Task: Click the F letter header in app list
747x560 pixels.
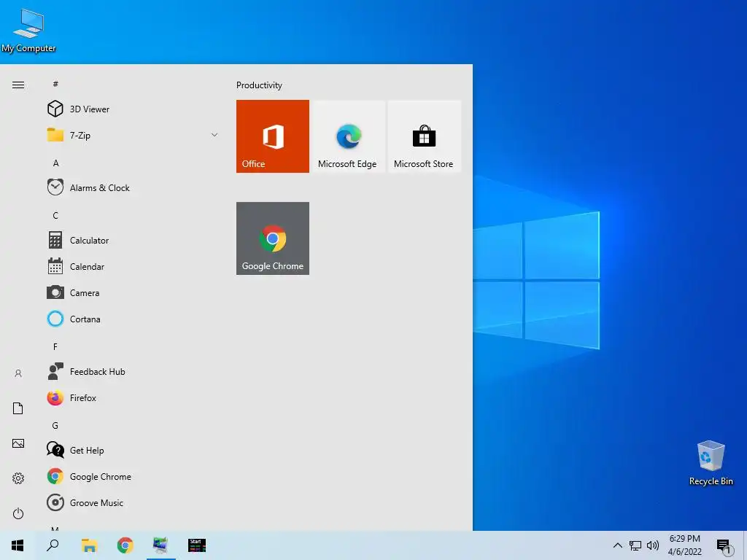Action: pos(55,346)
